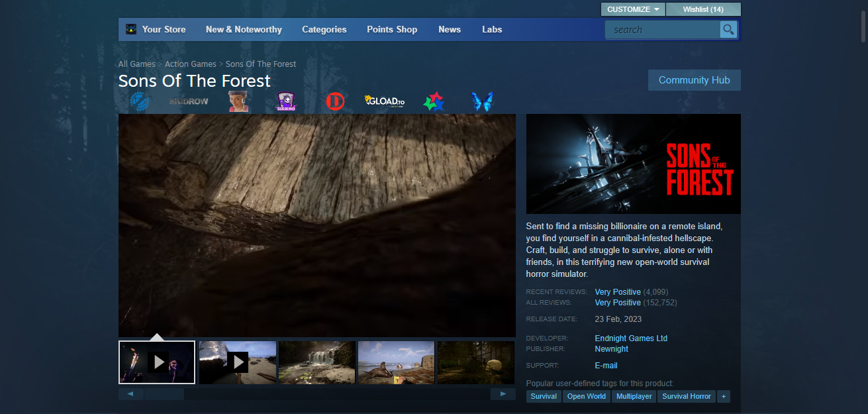This screenshot has height=414, width=868.
Task: Click the purple reaper logo icon
Action: (286, 101)
